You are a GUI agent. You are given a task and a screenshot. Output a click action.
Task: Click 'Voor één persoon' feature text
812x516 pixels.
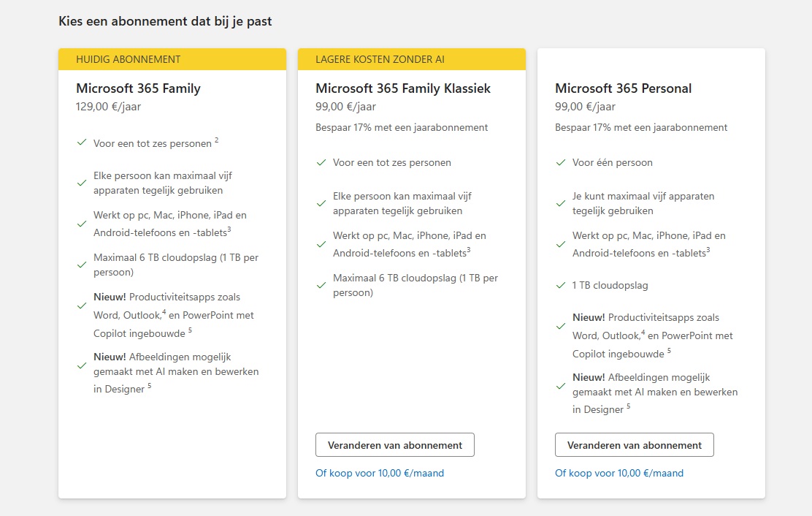[613, 163]
